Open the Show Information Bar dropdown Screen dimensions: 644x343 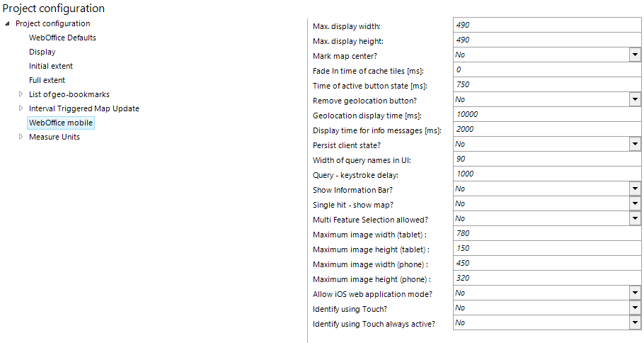tap(634, 189)
